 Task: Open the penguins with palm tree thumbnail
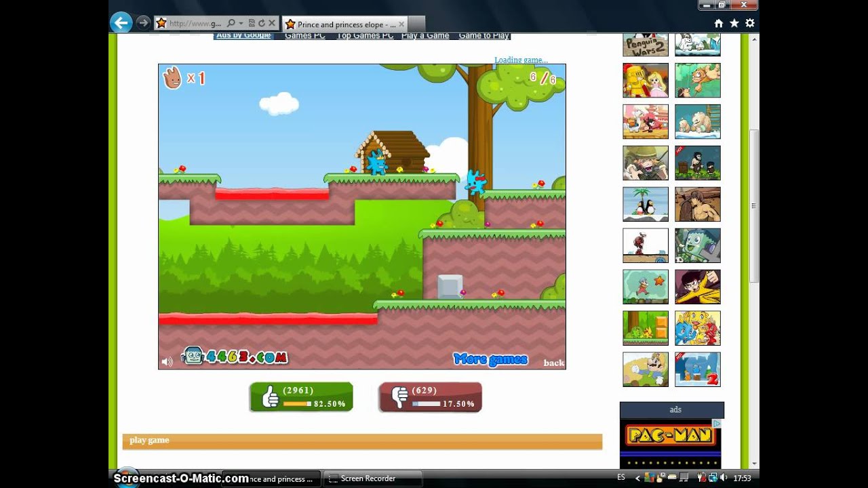click(646, 205)
